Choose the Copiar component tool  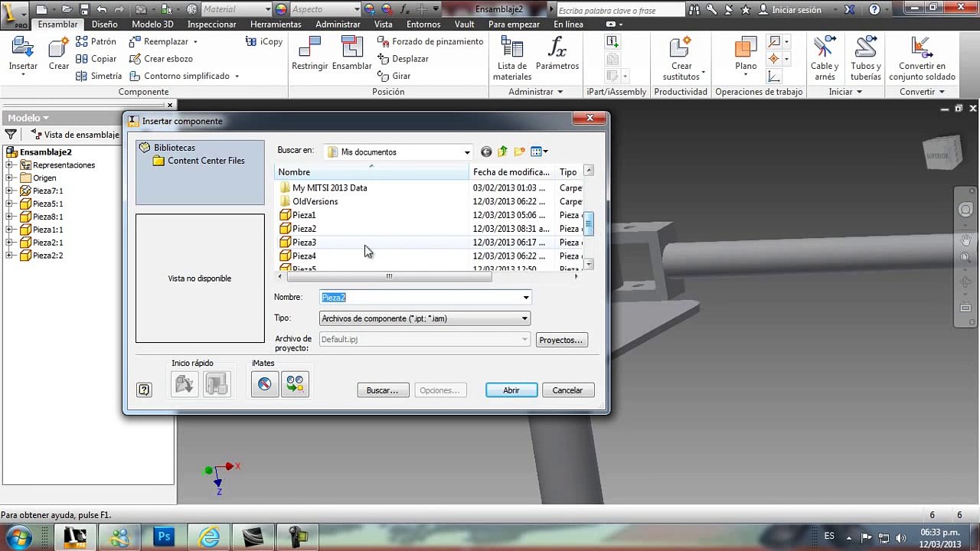tap(96, 59)
